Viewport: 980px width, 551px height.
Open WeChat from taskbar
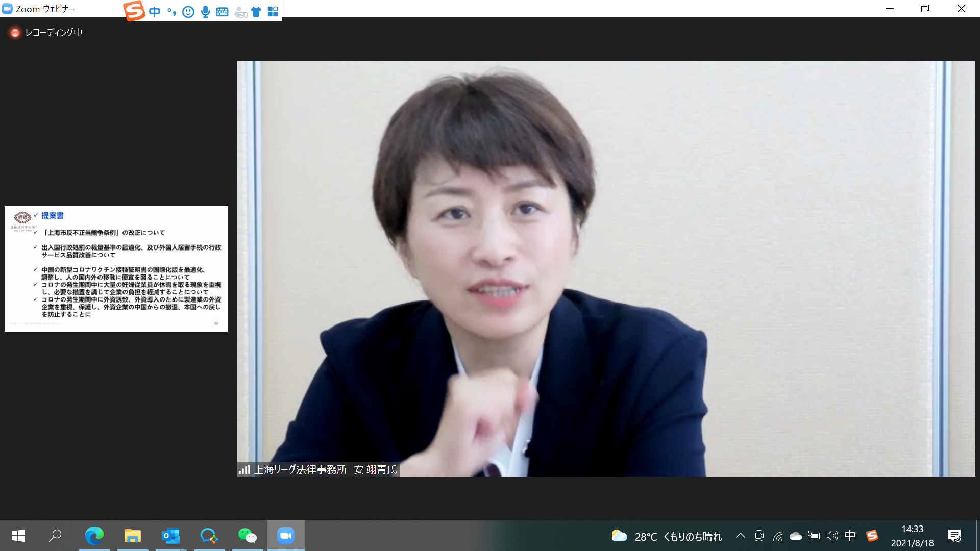click(248, 536)
